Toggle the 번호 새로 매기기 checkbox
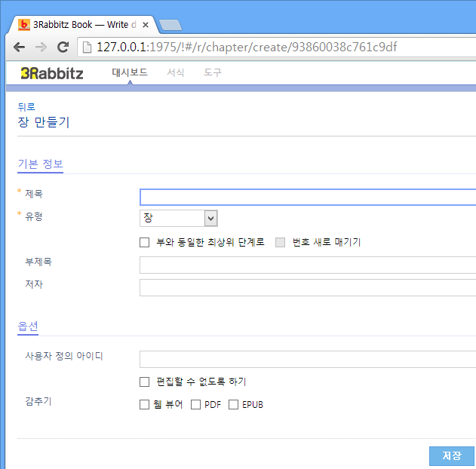The width and height of the screenshot is (476, 469). coord(280,242)
